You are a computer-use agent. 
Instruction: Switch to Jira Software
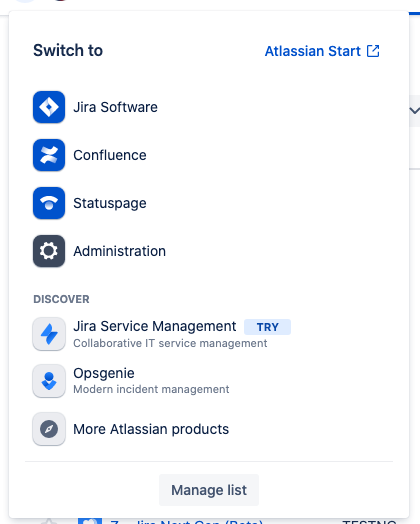click(115, 107)
